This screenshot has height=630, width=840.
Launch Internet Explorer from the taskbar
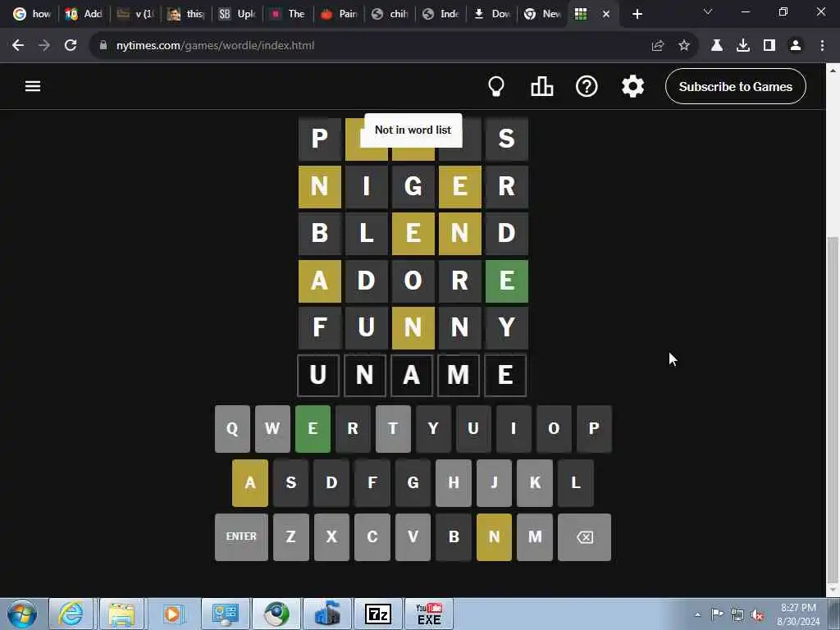[71, 614]
